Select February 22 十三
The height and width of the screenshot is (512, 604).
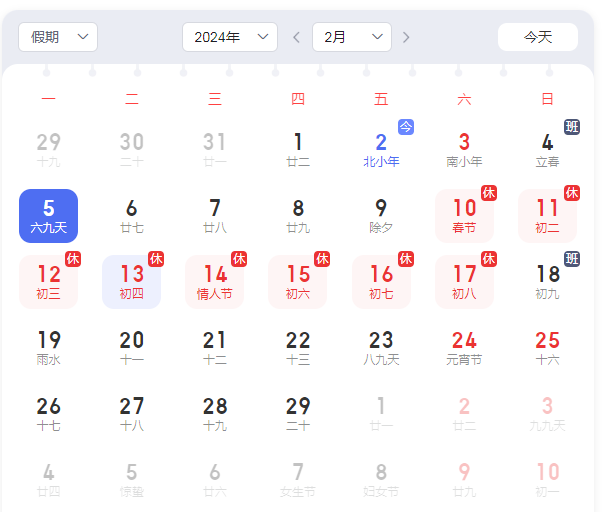298,348
